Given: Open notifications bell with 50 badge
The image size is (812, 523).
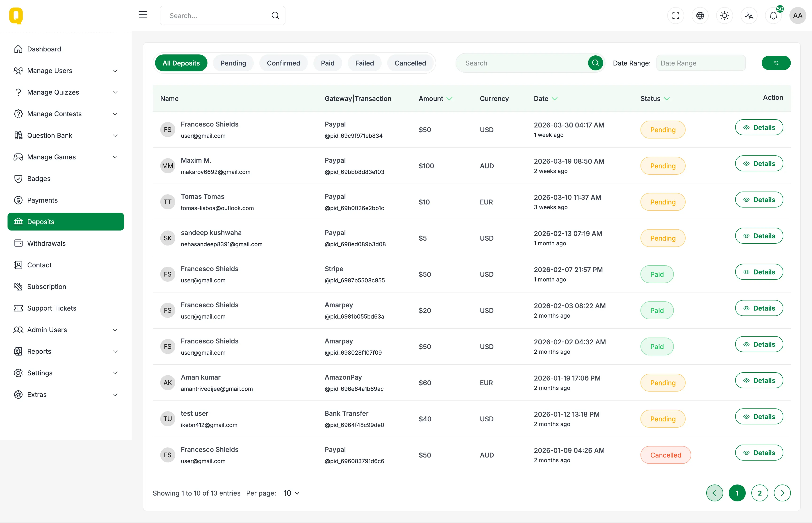Looking at the screenshot, I should pyautogui.click(x=773, y=16).
